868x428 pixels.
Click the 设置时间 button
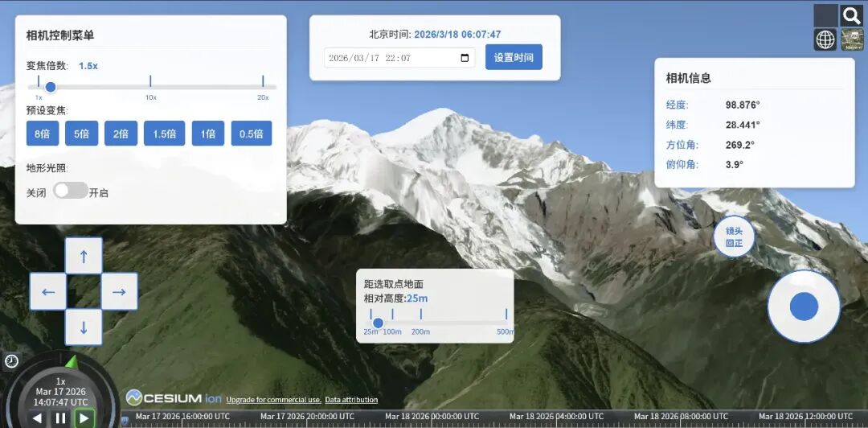(514, 57)
